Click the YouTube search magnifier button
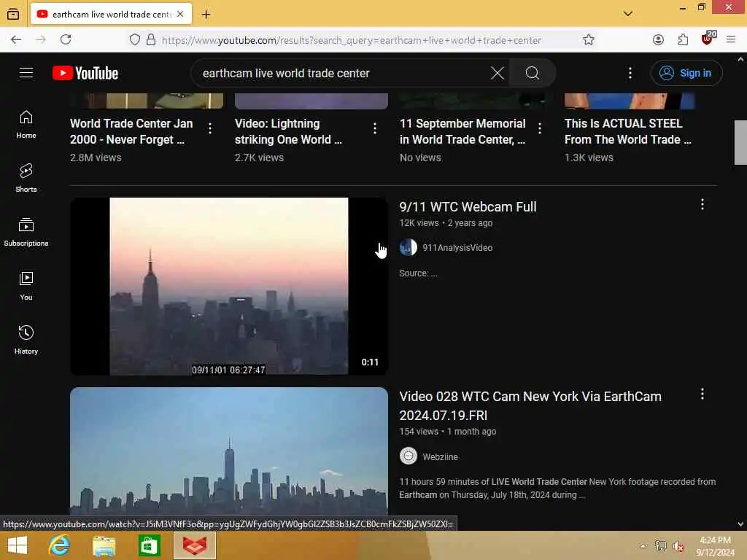This screenshot has width=747, height=560. pyautogui.click(x=532, y=73)
